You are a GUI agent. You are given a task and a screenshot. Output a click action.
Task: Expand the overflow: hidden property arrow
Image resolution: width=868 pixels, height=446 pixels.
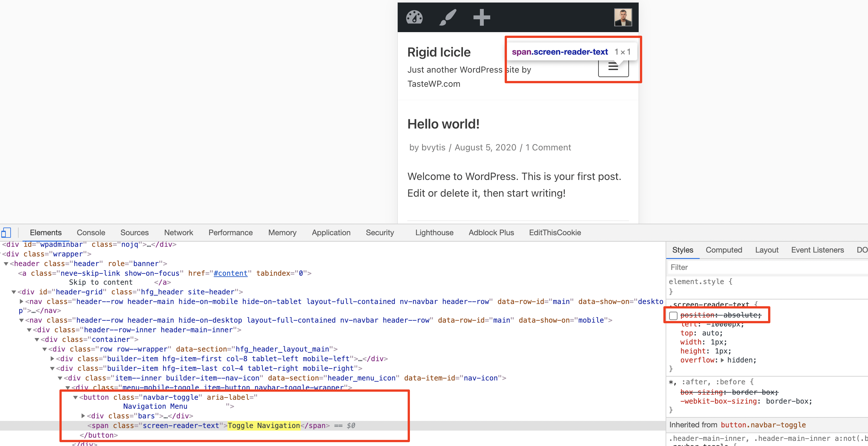tap(722, 360)
